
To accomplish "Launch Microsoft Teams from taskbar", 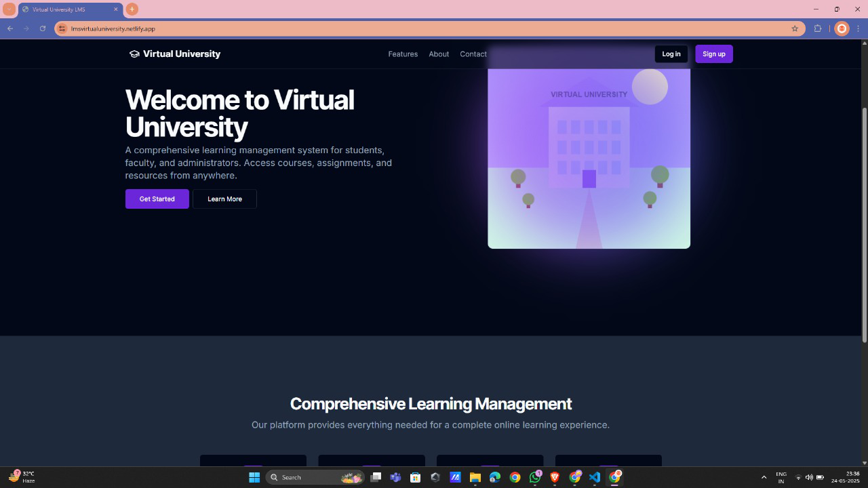I will click(x=395, y=477).
